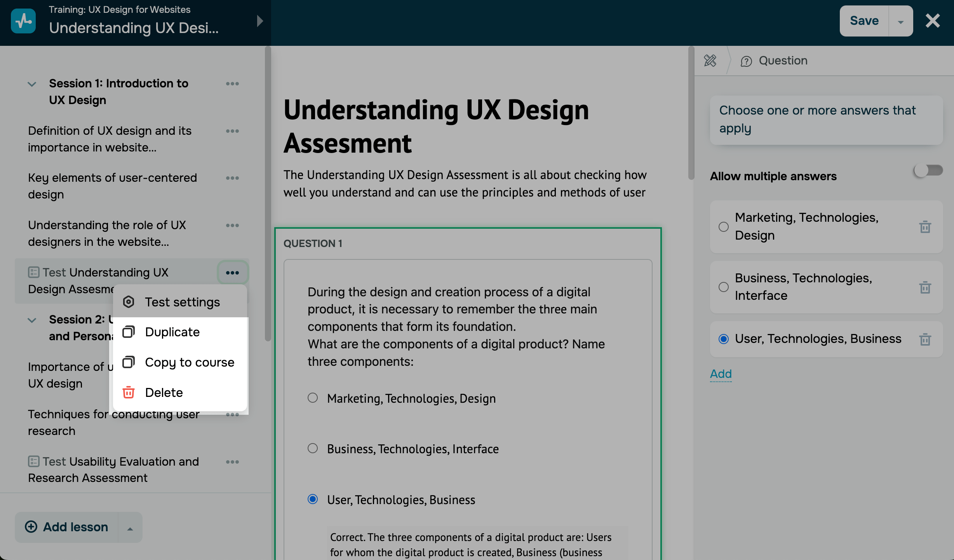Screen dimensions: 954x560
Task: Delete the Business, Technologies, Interface answer
Action: (925, 287)
